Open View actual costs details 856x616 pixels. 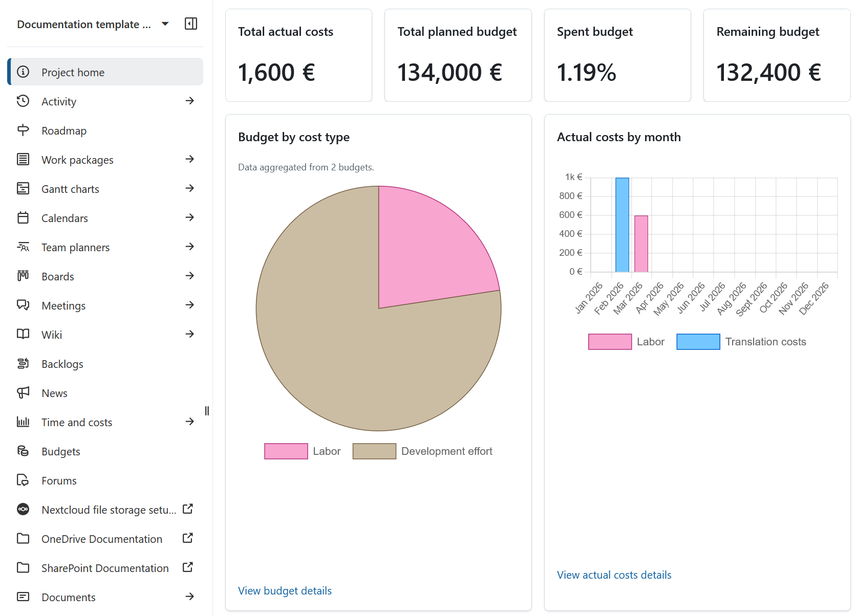click(x=613, y=575)
